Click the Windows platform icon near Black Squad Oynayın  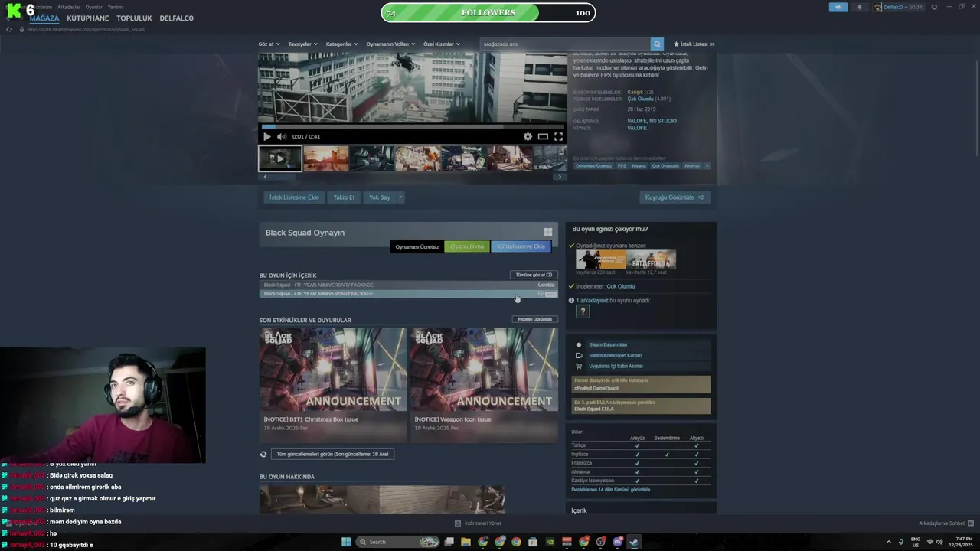548,232
